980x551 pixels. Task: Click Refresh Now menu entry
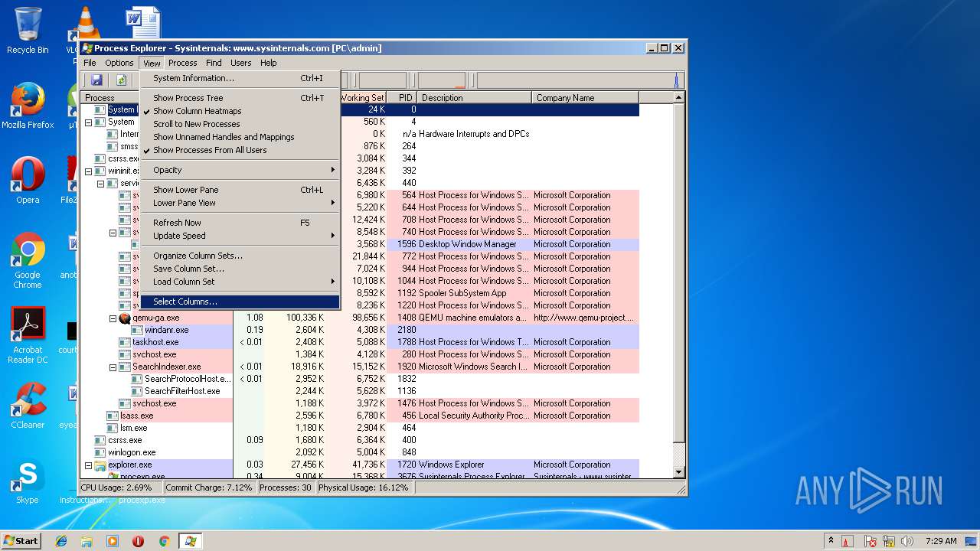[240, 223]
